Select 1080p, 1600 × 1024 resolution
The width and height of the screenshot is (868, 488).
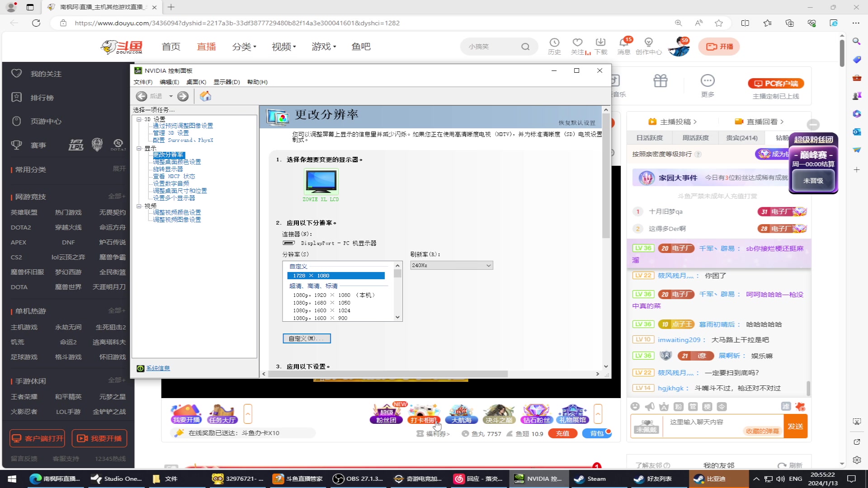321,310
